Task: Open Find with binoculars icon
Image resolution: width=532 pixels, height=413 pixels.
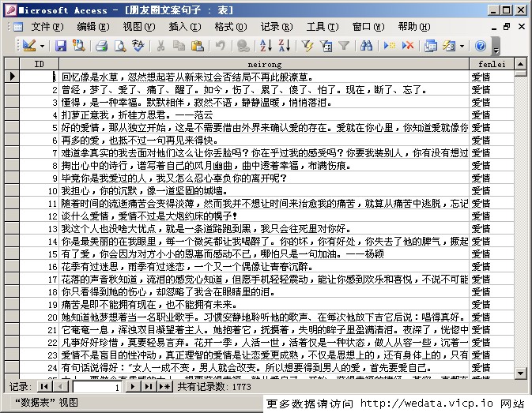Action: (367, 45)
